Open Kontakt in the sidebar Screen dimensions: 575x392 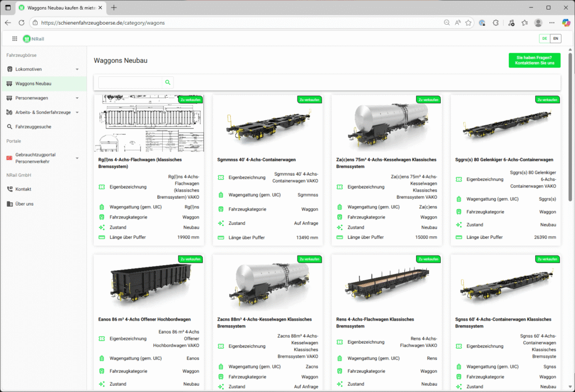click(24, 189)
